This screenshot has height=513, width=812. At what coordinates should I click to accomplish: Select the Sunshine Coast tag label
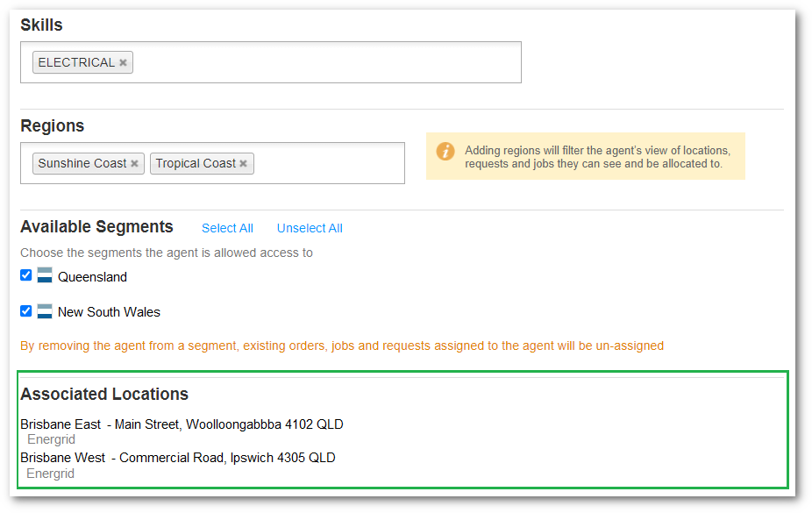click(82, 164)
